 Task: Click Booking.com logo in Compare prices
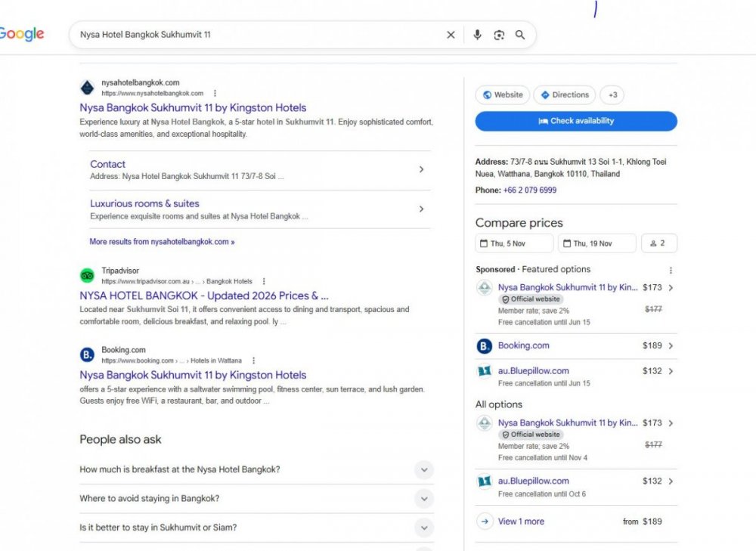(484, 345)
